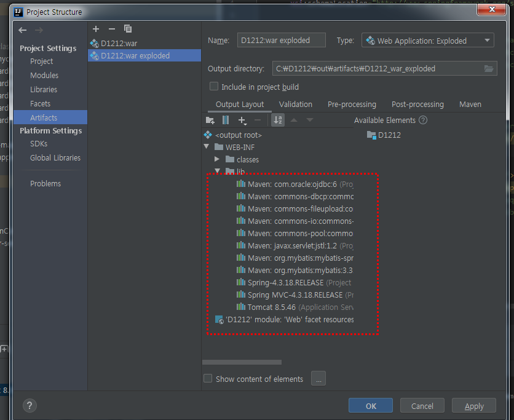Click the back navigation arrow
Image resolution: width=514 pixels, height=420 pixels.
point(23,30)
